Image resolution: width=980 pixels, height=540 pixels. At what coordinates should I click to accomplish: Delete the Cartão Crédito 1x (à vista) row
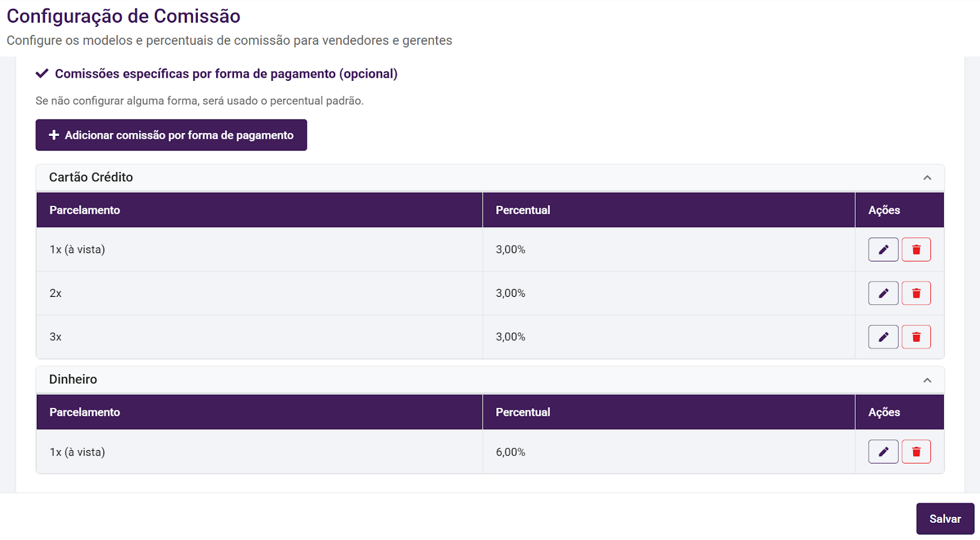click(916, 250)
